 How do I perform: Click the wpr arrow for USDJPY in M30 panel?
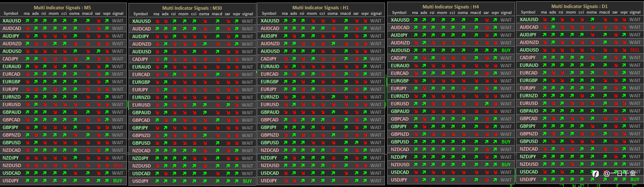coord(236,181)
